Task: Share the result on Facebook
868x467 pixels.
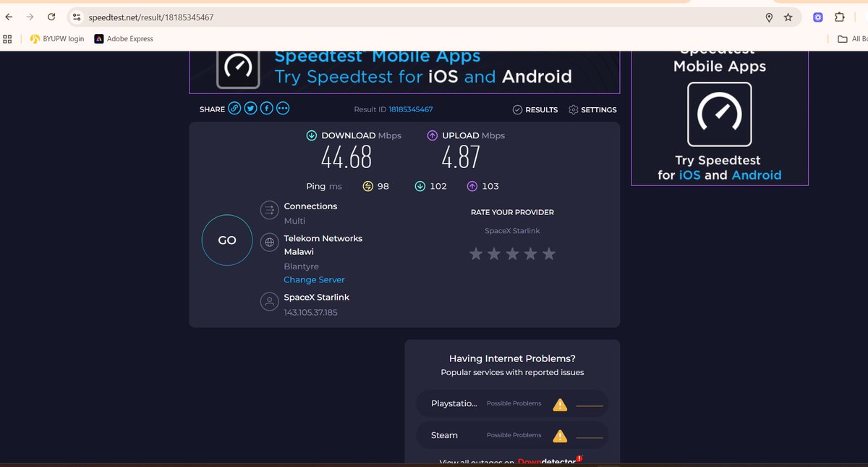Action: tap(266, 107)
